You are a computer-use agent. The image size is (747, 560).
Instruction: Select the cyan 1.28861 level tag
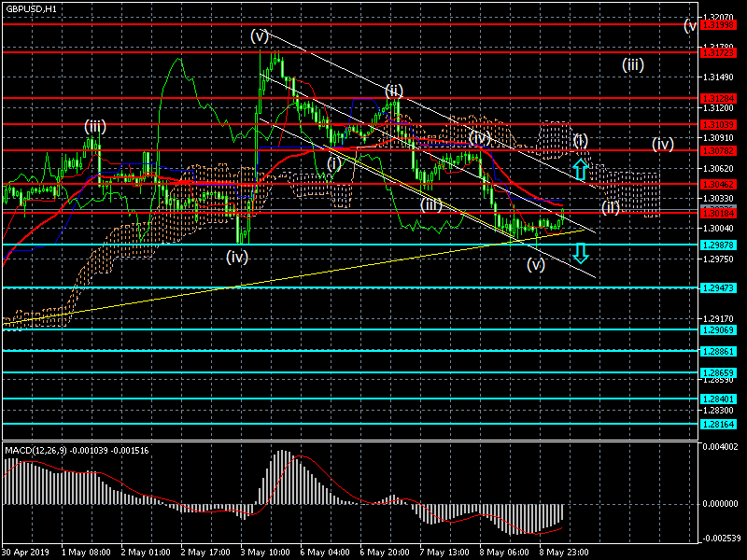pos(718,352)
